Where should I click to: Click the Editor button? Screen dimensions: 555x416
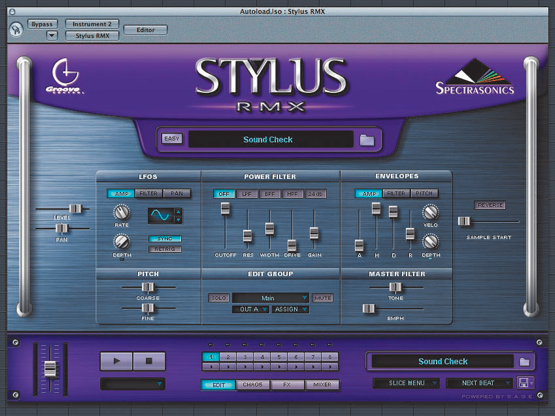[x=145, y=30]
